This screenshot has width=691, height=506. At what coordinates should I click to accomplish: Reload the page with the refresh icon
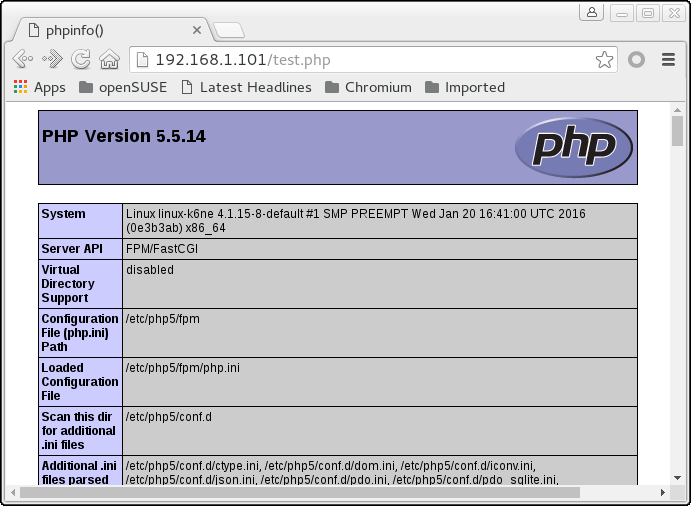81,60
